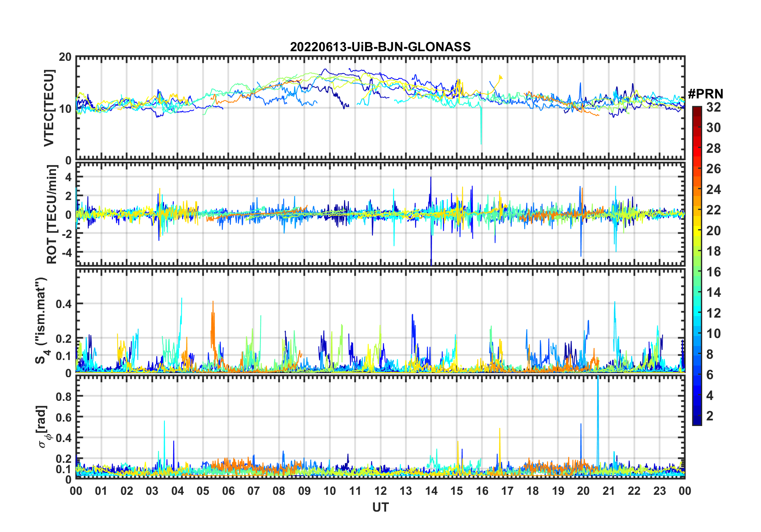Click VTEC y-axis tick label 20
The height and width of the screenshot is (532, 761).
click(65, 57)
